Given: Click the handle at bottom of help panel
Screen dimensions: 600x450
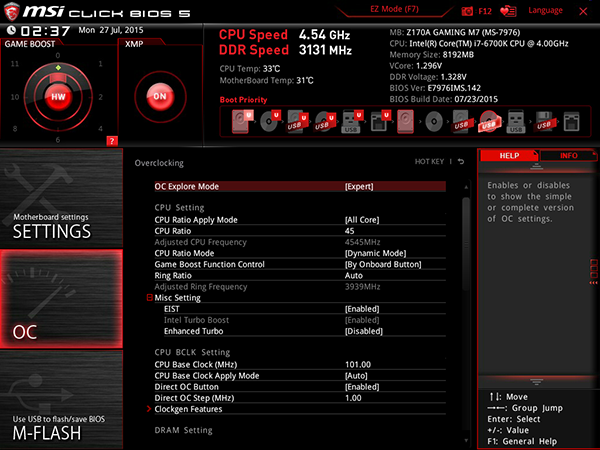Looking at the screenshot, I should (536, 382).
